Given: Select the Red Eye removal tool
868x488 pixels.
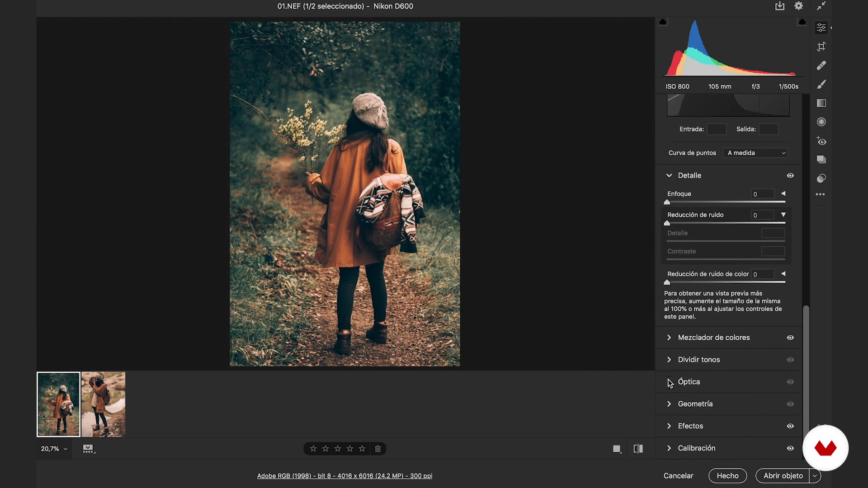Looking at the screenshot, I should (x=821, y=141).
